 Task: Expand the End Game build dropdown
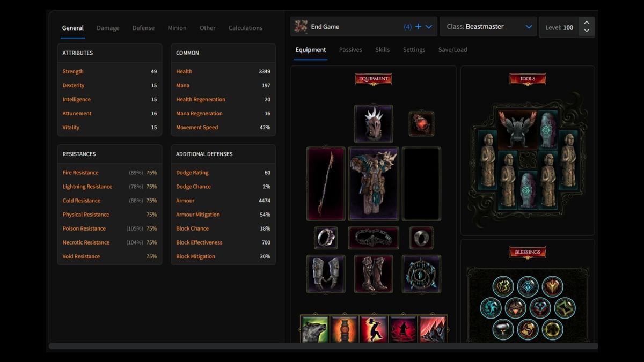429,27
